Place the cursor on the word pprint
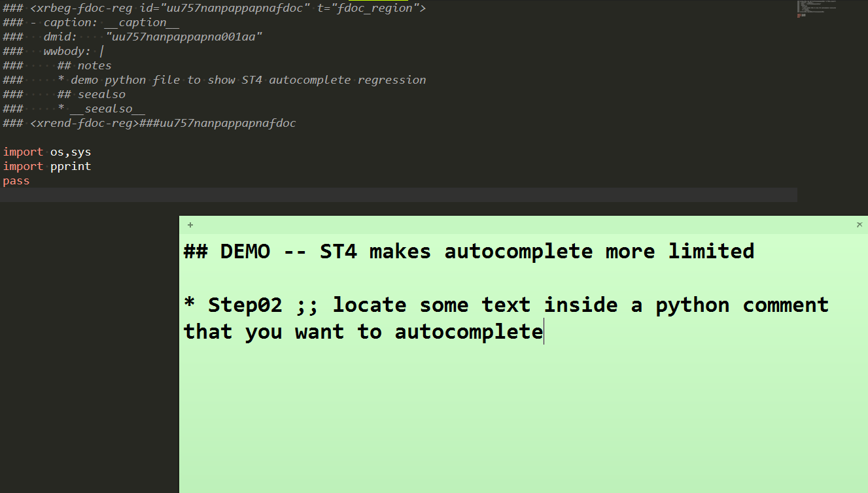 tap(71, 166)
